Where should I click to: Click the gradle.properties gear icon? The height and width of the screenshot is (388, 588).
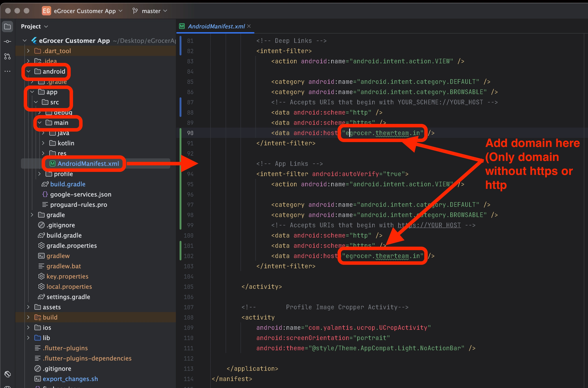point(41,245)
